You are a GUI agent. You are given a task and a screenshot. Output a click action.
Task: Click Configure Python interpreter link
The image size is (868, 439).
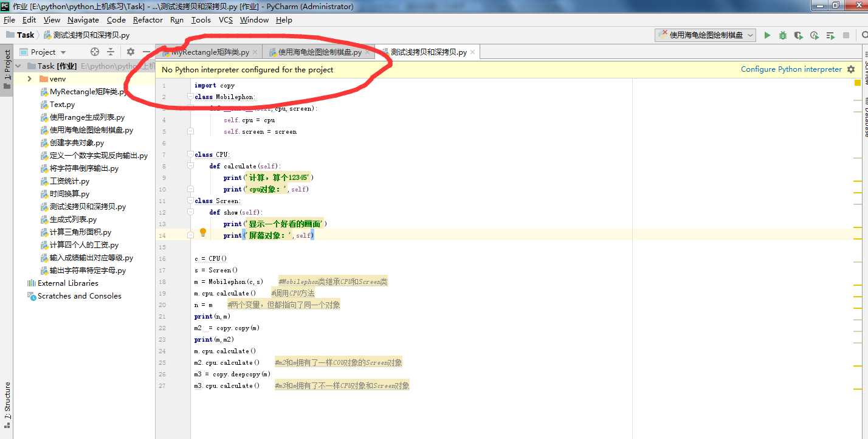point(791,69)
